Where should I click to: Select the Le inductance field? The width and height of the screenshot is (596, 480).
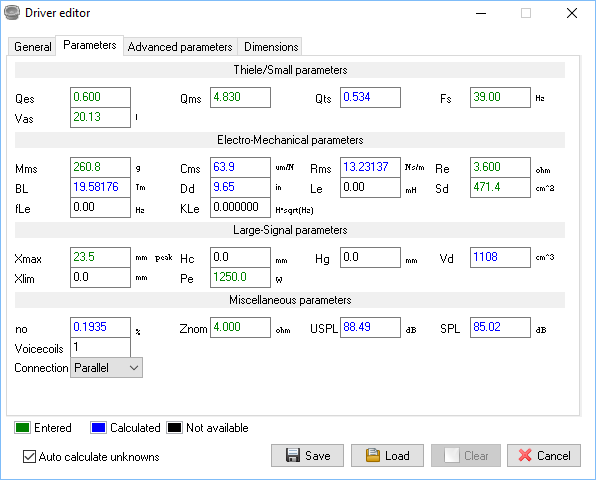point(370,187)
